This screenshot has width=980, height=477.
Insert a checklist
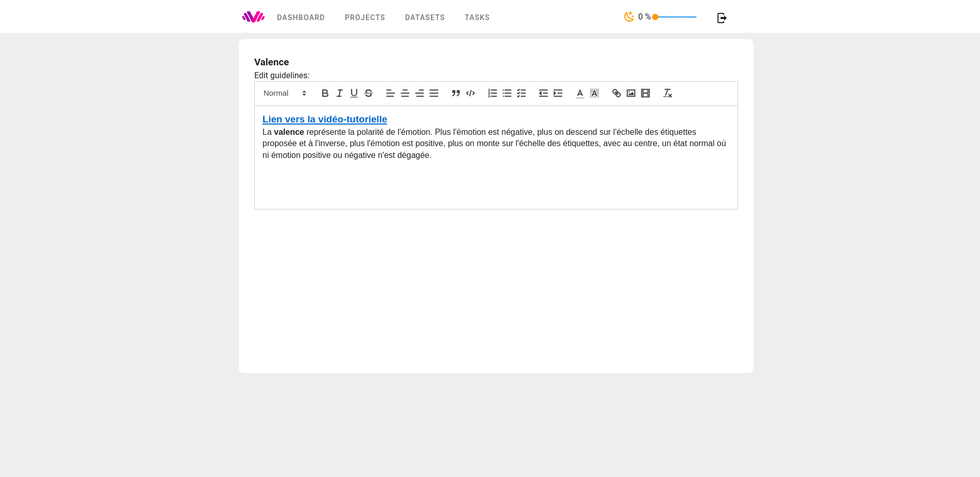pos(521,93)
